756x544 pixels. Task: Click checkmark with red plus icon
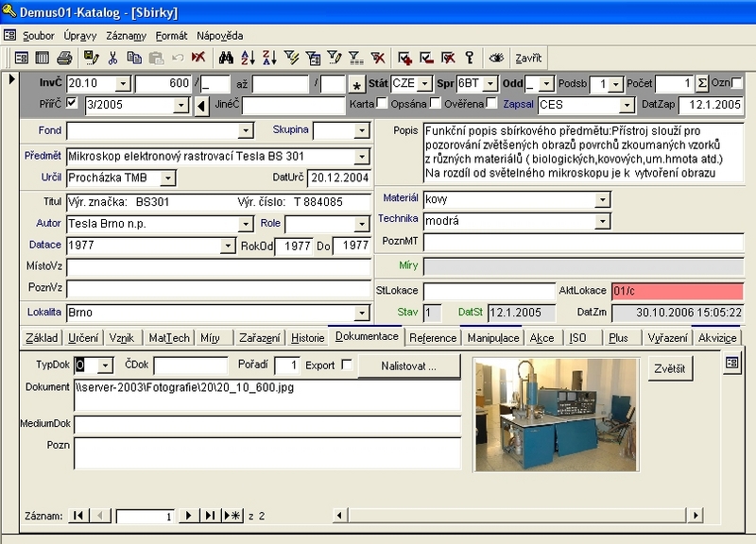[x=405, y=59]
